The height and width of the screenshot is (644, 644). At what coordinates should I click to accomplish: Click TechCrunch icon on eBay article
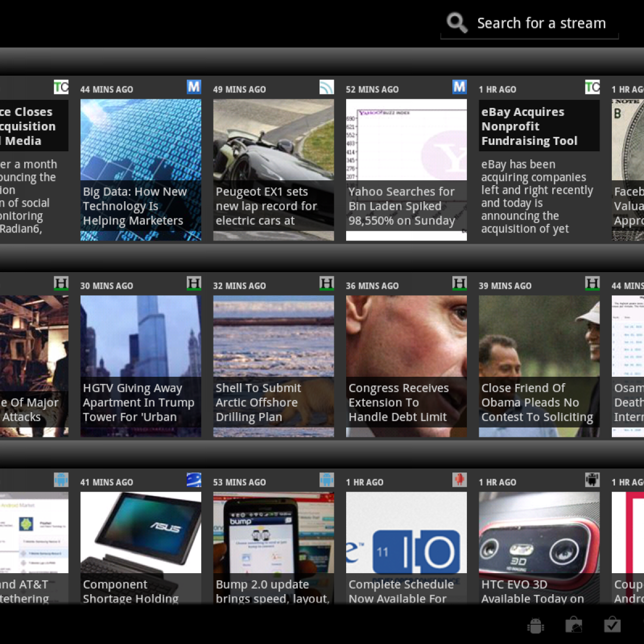(x=592, y=87)
